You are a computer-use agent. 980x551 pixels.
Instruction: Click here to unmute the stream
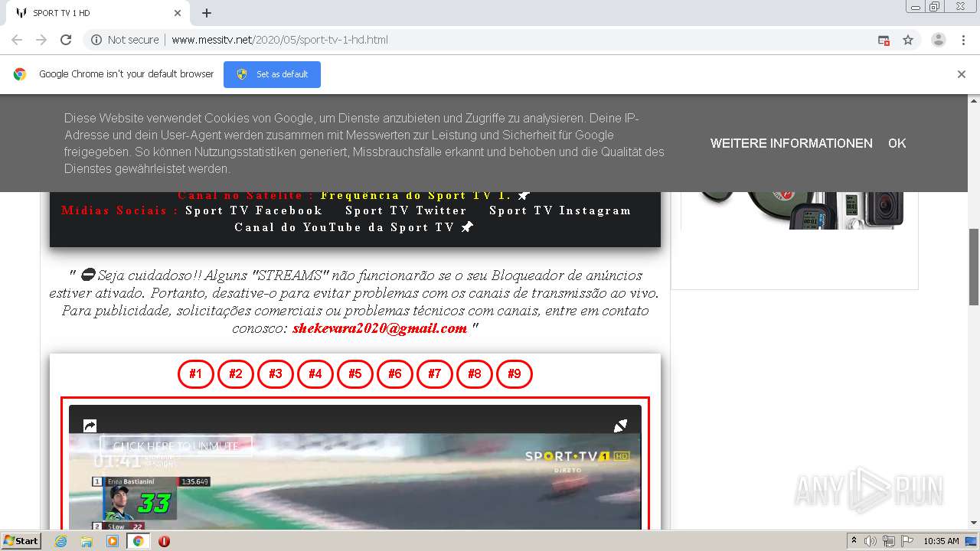pos(176,445)
